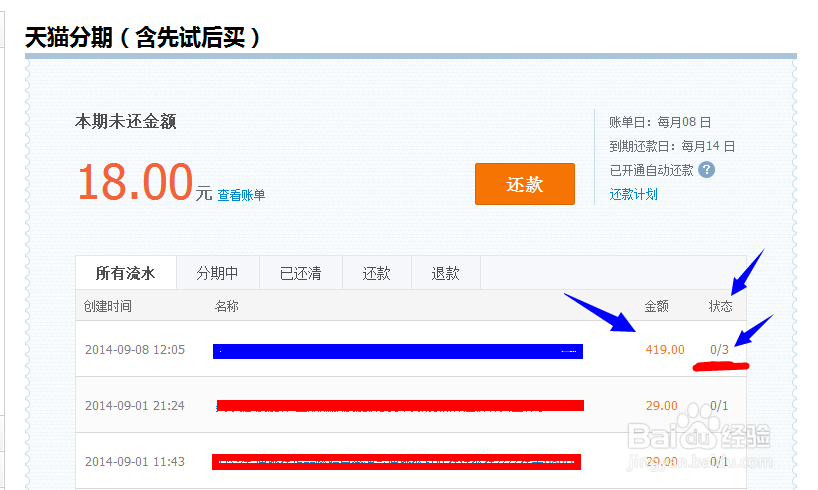Click the 状态 column header
Image resolution: width=818 pixels, height=490 pixels.
(720, 306)
